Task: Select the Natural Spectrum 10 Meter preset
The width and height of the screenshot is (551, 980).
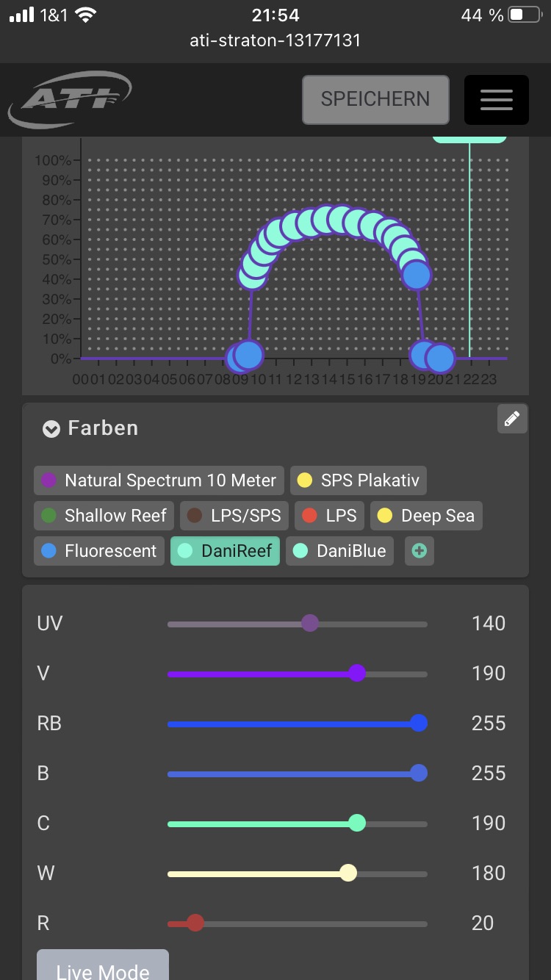Action: 159,480
